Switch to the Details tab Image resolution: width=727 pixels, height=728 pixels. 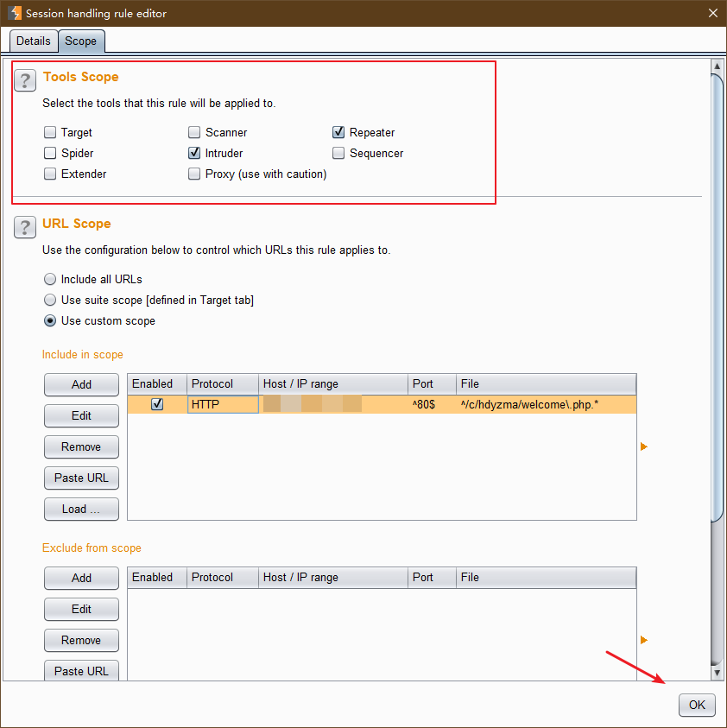click(34, 41)
